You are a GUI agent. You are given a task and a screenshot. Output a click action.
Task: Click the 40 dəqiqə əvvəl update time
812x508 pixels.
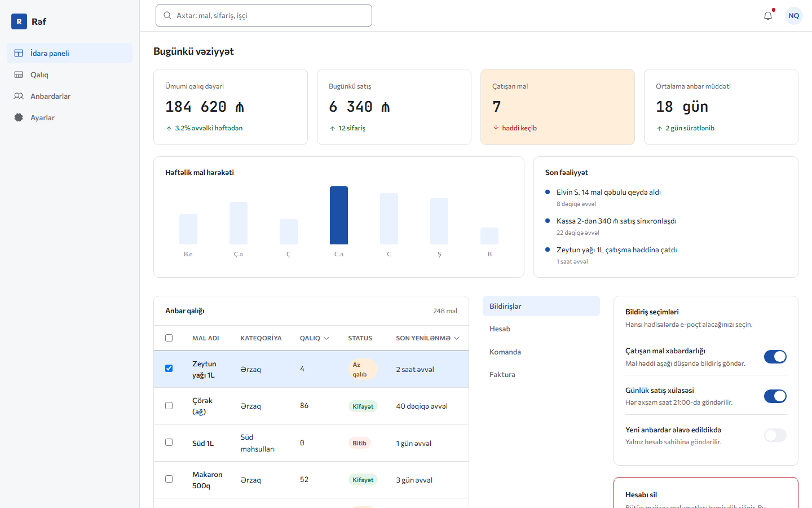(422, 406)
